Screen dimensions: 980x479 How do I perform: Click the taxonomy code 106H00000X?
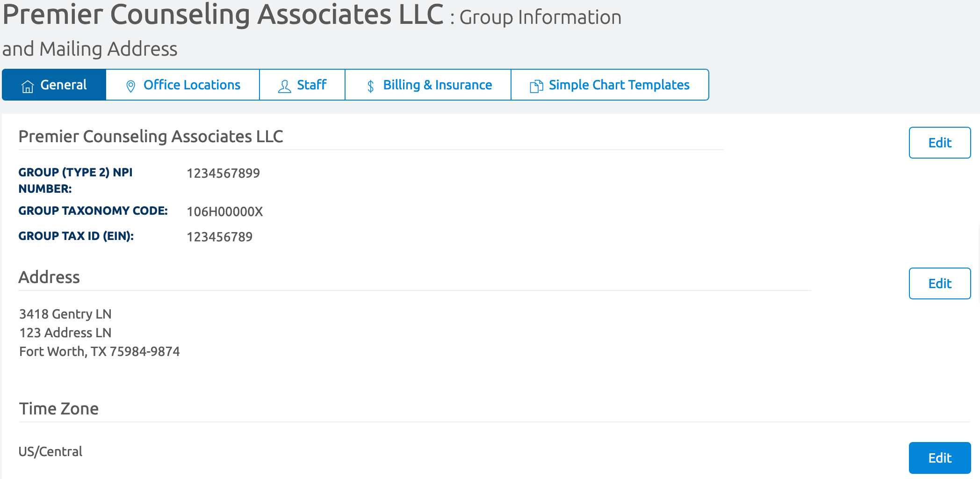[225, 211]
